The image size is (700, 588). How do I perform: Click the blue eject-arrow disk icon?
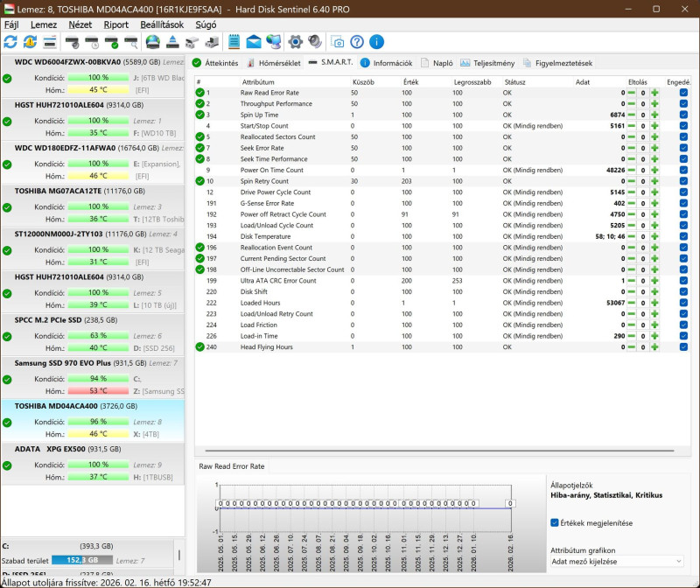[x=172, y=42]
